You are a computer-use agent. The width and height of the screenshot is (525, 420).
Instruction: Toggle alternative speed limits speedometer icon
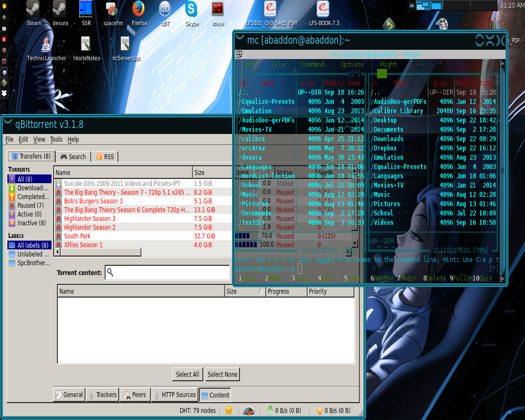(x=249, y=410)
